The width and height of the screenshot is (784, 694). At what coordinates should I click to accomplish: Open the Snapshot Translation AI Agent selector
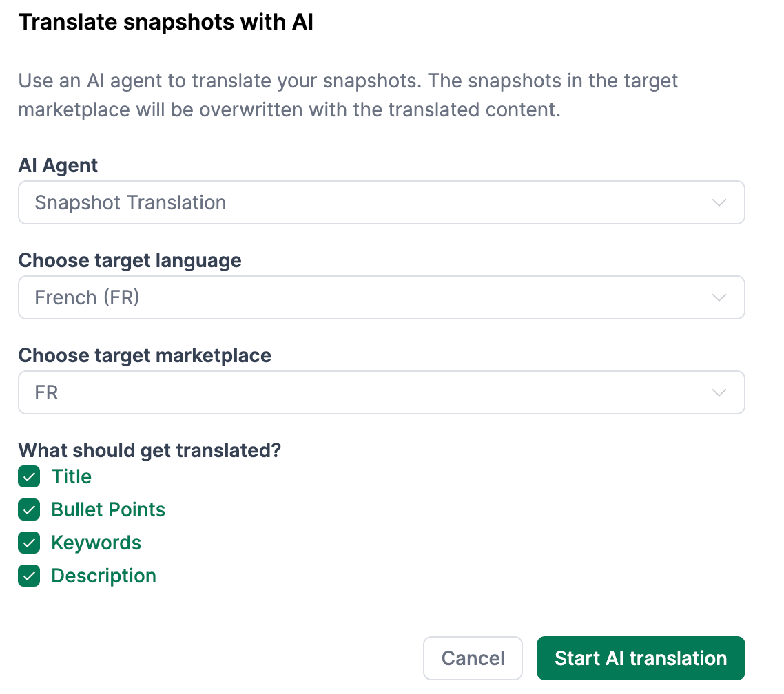tap(382, 202)
